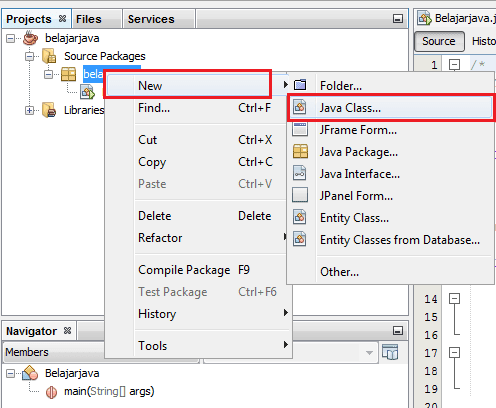
Task: Click the Belajarjava.java editor tab icon
Action: tap(424, 18)
